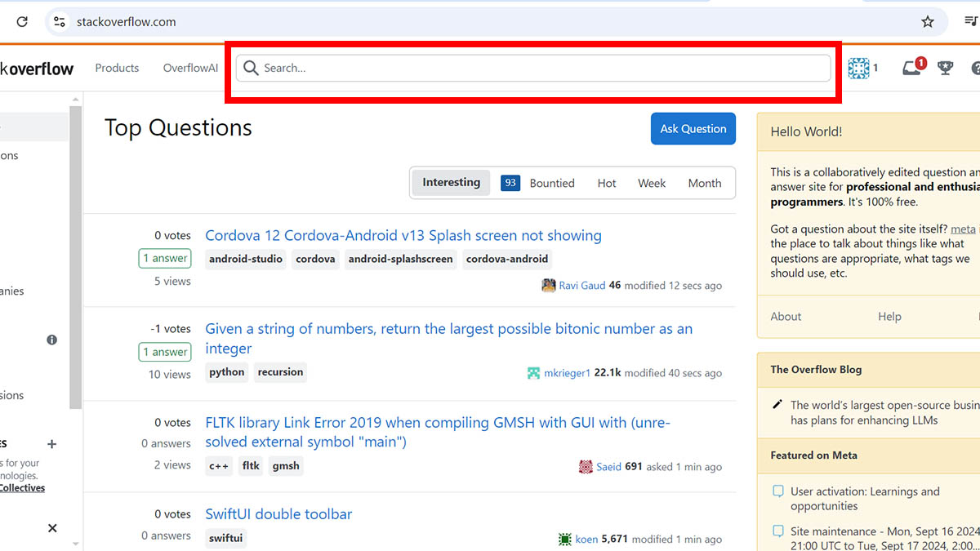This screenshot has height=551, width=980.
Task: Click the 93 bounty count badge
Action: (510, 183)
